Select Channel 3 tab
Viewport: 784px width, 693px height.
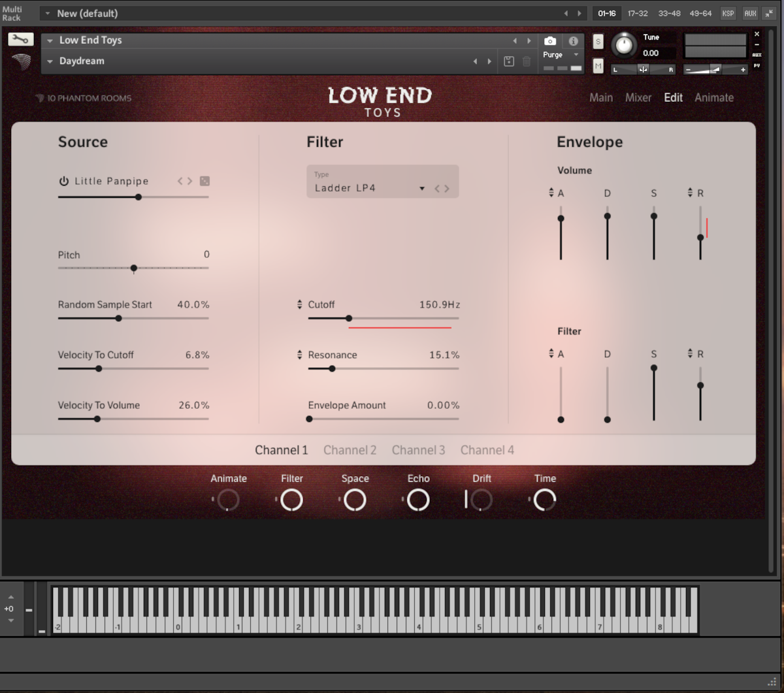click(418, 450)
